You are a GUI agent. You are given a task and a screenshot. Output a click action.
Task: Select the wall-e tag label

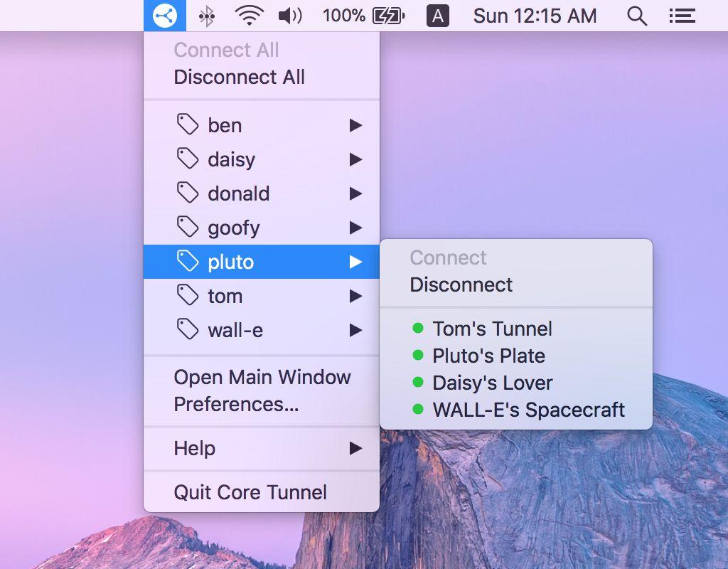click(x=235, y=330)
